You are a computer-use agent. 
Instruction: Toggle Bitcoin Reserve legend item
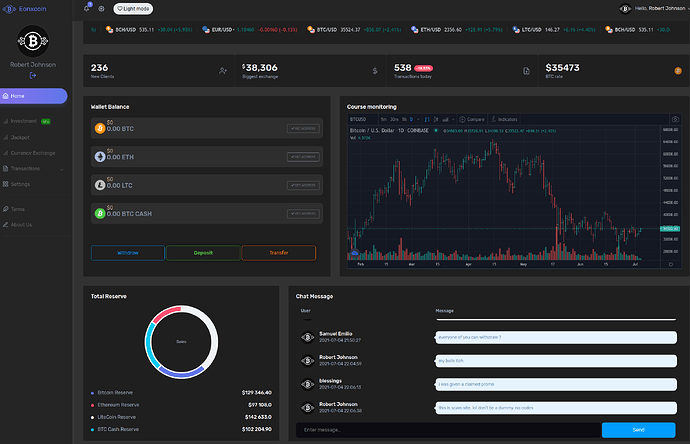click(112, 393)
